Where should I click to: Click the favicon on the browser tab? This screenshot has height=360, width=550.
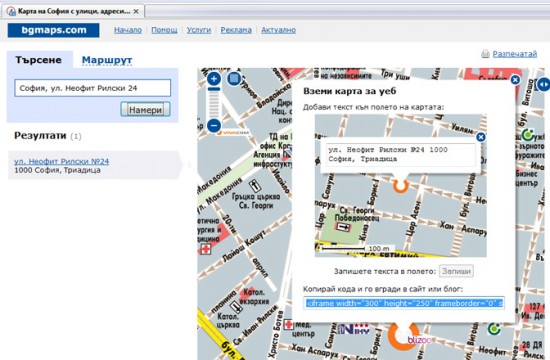[11, 11]
